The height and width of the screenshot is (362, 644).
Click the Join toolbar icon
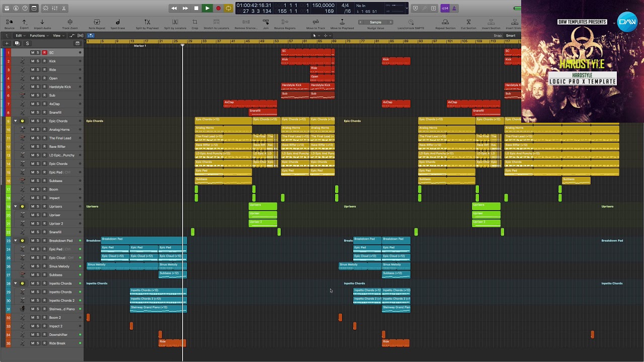266,22
